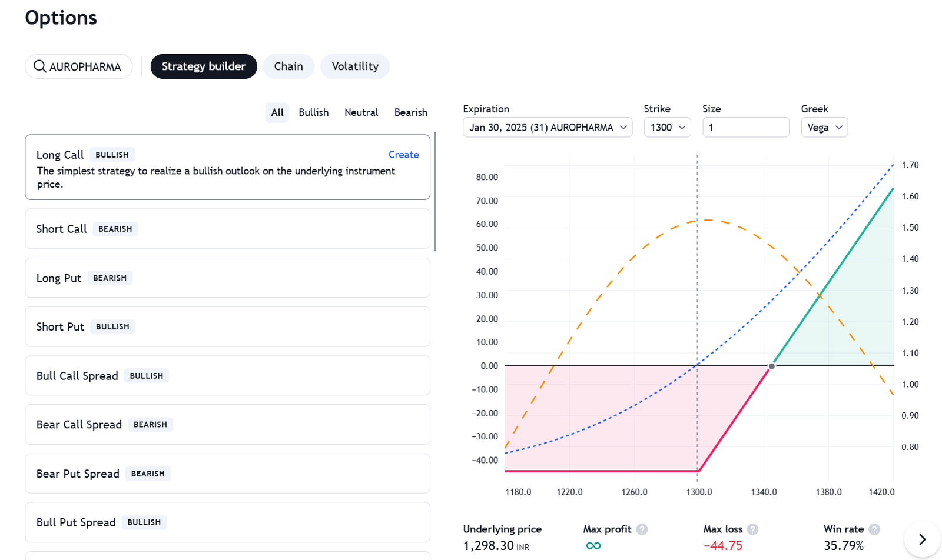This screenshot has width=942, height=560.
Task: Click the Max profit help icon
Action: (642, 529)
